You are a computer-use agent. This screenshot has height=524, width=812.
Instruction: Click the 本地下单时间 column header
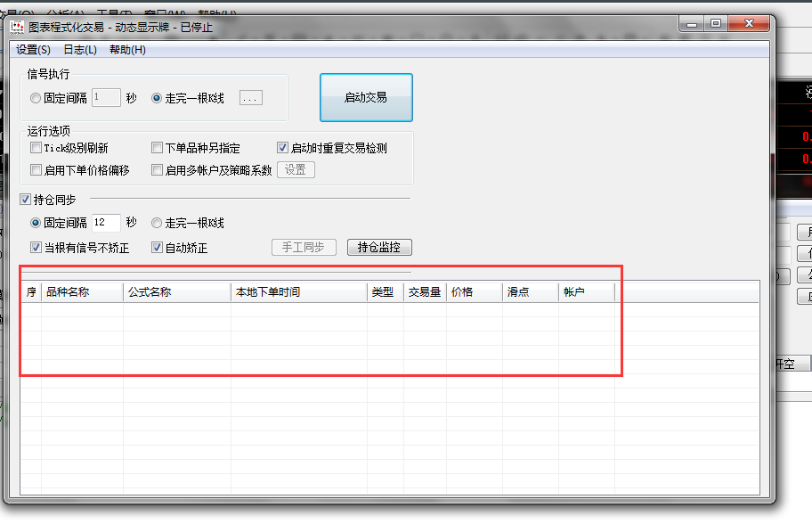299,291
